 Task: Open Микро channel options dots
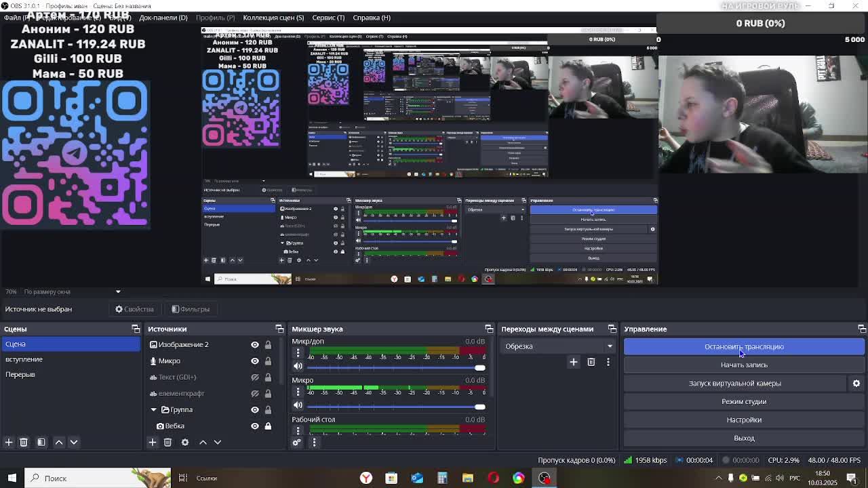(298, 392)
